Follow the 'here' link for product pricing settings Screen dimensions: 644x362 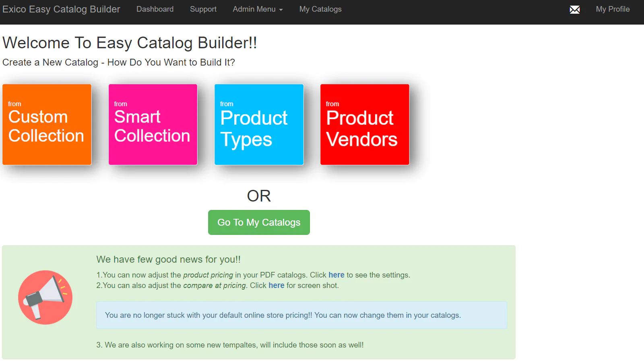click(x=336, y=275)
